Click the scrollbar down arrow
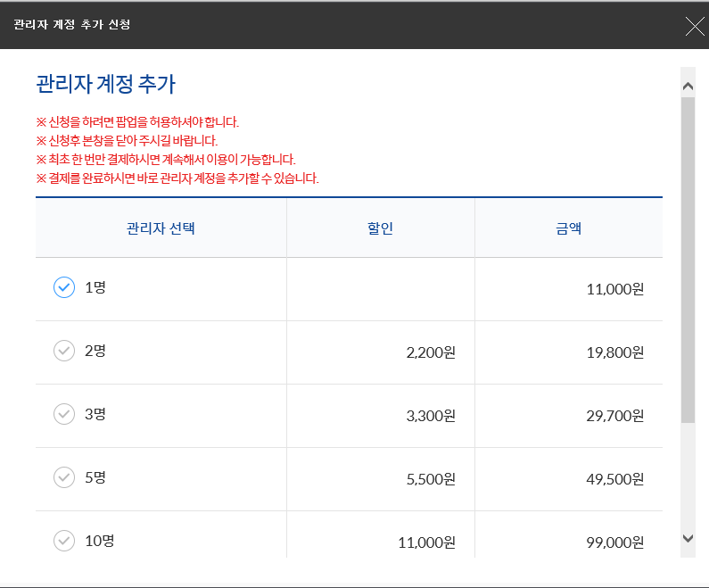 (x=688, y=538)
